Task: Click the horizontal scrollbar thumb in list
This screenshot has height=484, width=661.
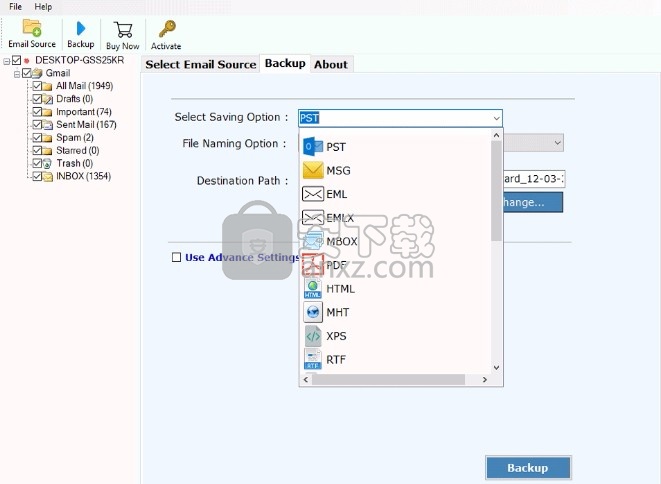Action: point(388,379)
